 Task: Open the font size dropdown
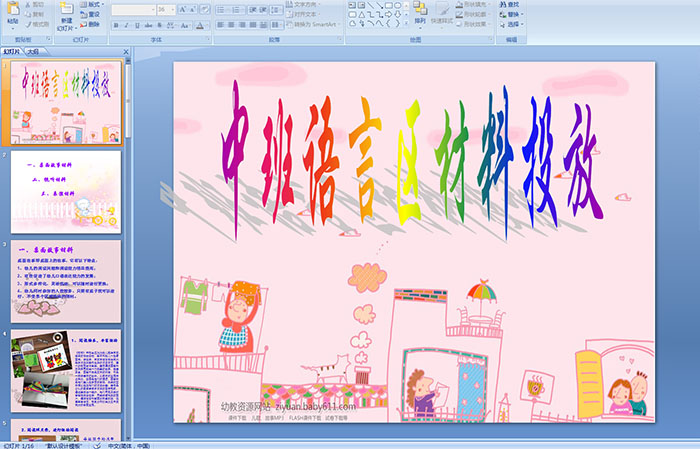click(x=166, y=9)
